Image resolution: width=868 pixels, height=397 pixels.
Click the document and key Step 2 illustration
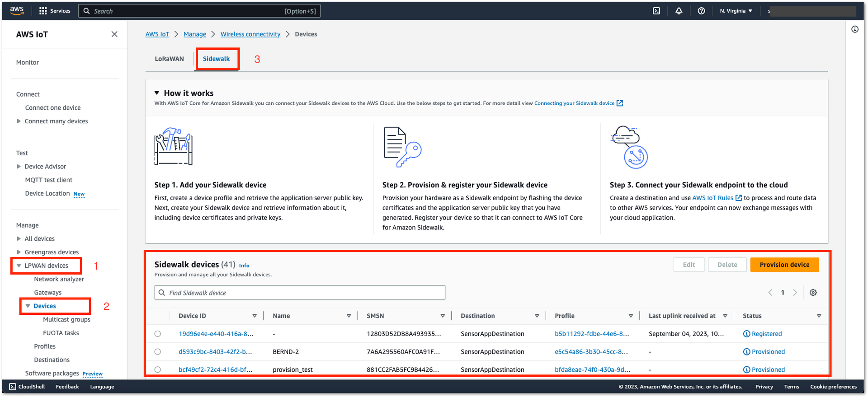(x=402, y=147)
